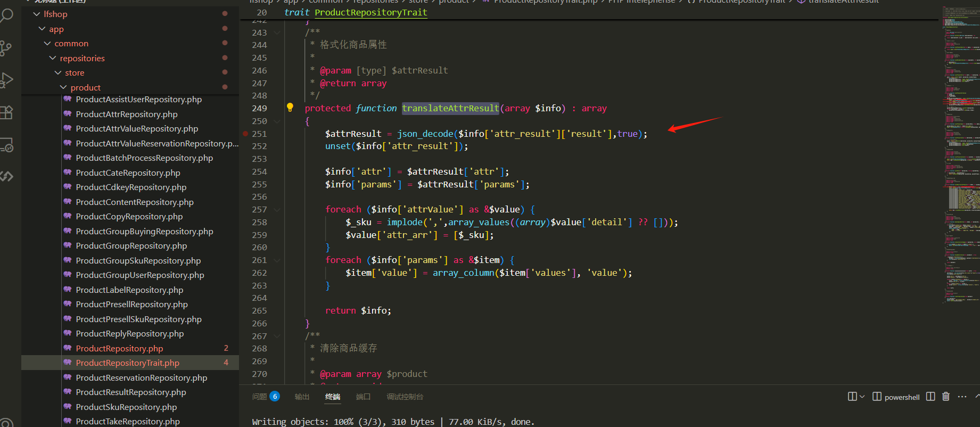
Task: Open the Run and Debug view
Action: click(6, 80)
